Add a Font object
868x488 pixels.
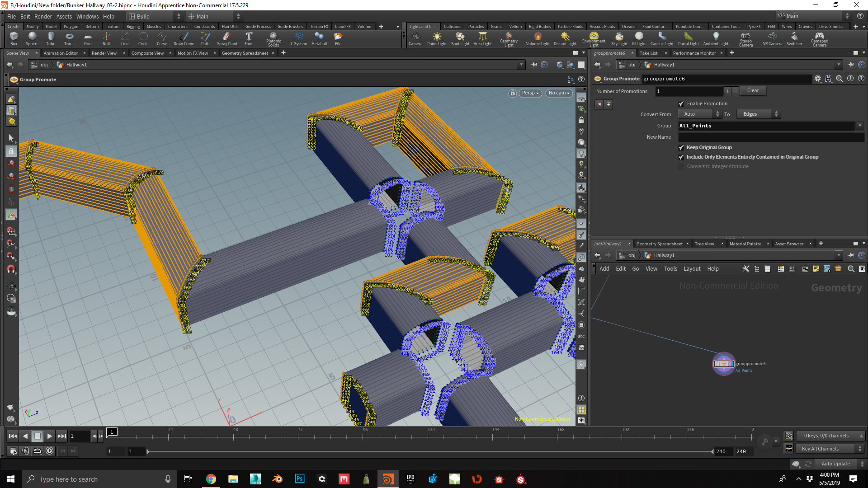pos(249,38)
